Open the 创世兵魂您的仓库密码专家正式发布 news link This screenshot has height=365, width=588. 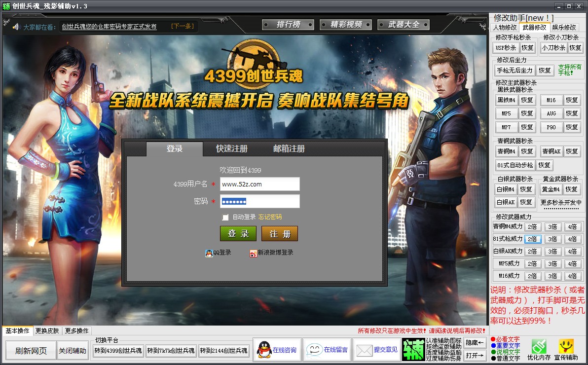(109, 27)
